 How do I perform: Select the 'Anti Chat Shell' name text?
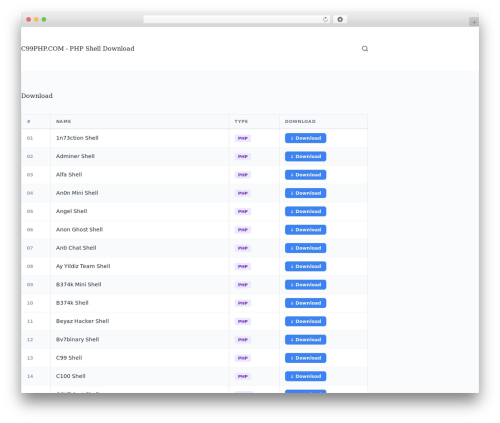point(76,248)
